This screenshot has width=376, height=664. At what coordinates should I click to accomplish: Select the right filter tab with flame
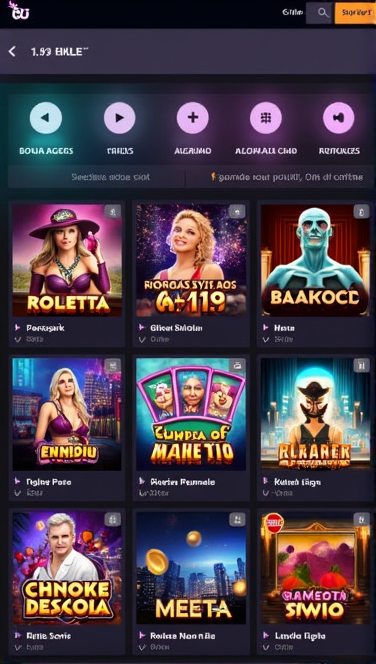point(280,177)
